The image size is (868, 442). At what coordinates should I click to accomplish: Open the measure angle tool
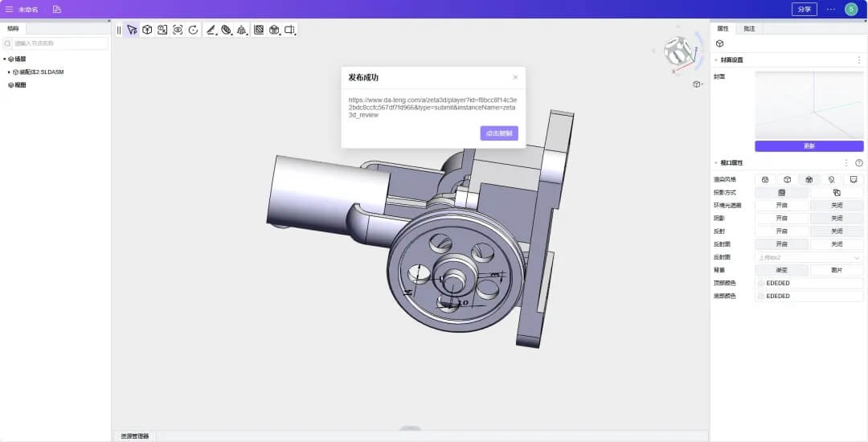tap(211, 30)
